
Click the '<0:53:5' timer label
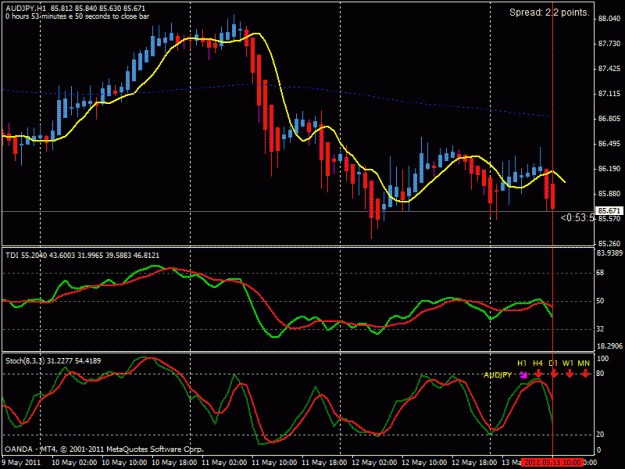click(x=577, y=218)
